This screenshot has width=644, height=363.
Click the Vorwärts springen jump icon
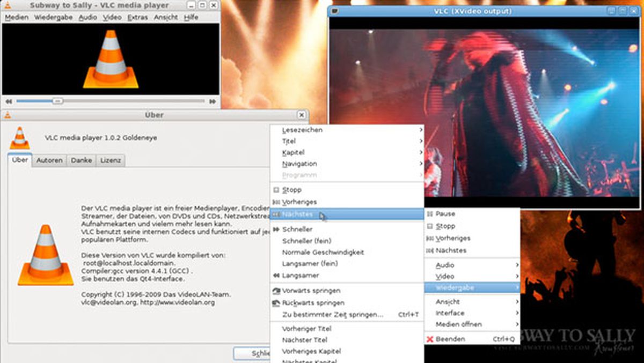[276, 290]
